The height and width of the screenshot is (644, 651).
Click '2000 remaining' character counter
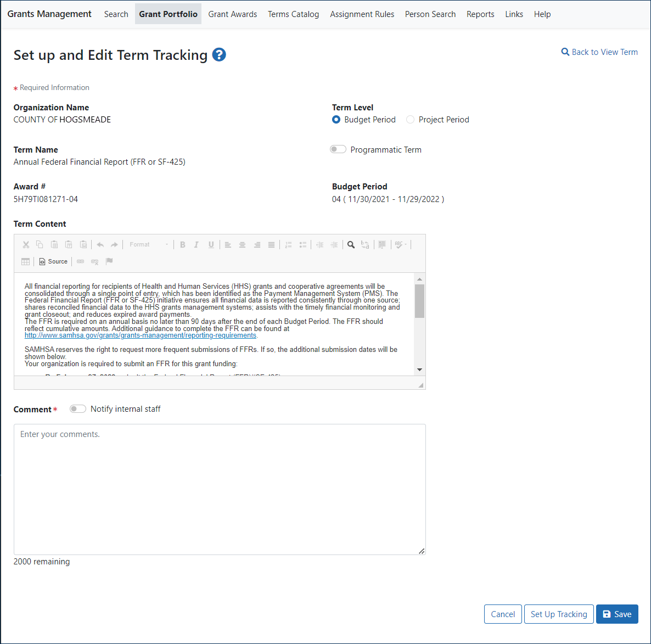(42, 561)
